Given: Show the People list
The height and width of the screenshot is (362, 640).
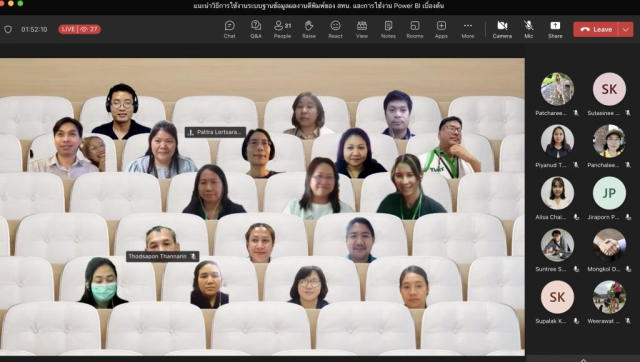Looking at the screenshot, I should tap(282, 29).
